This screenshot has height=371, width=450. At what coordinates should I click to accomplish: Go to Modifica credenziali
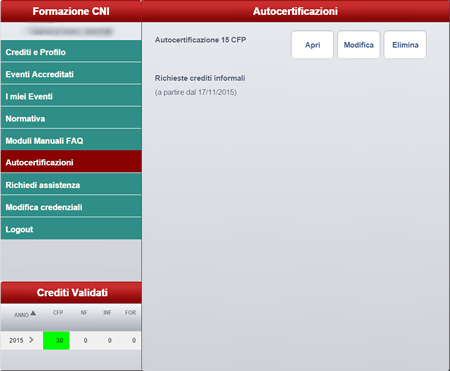[71, 206]
